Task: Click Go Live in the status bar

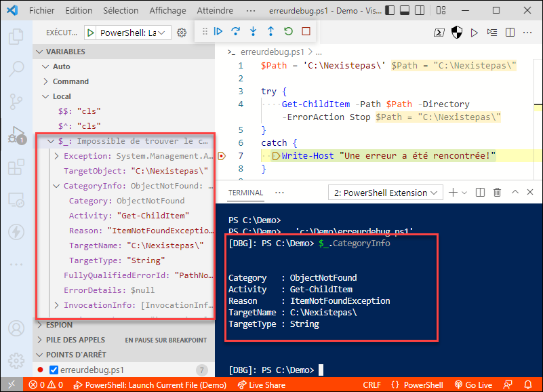Action: click(473, 385)
